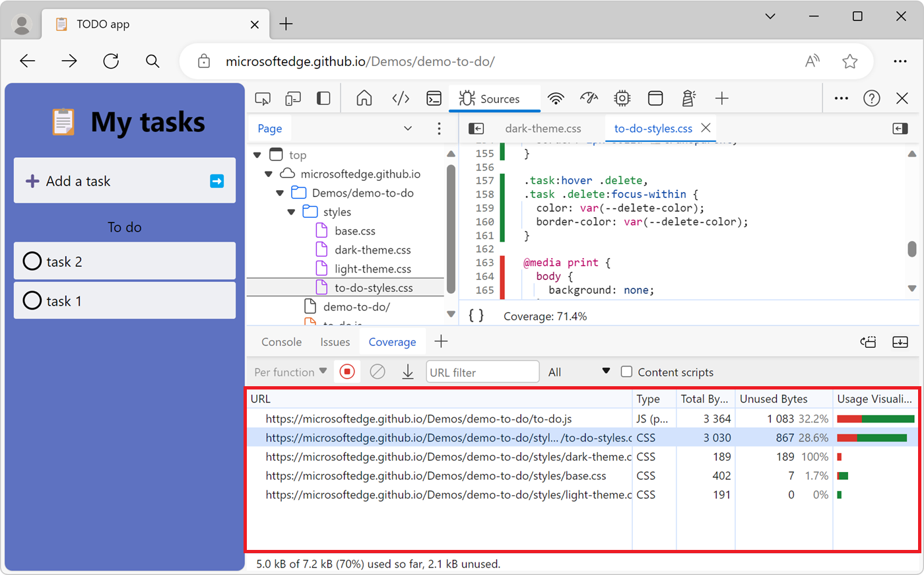Screen dimensions: 924x575
Task: Launch the Lighthouse tool
Action: click(x=688, y=98)
